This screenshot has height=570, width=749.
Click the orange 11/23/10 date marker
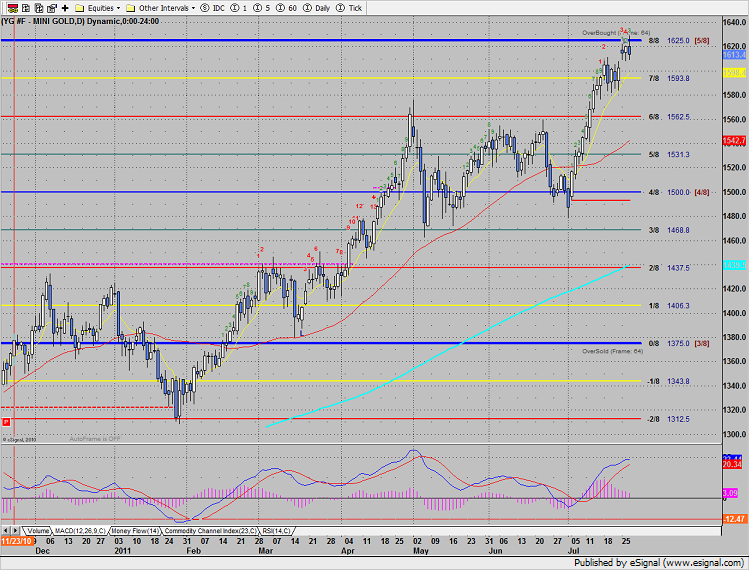17,541
